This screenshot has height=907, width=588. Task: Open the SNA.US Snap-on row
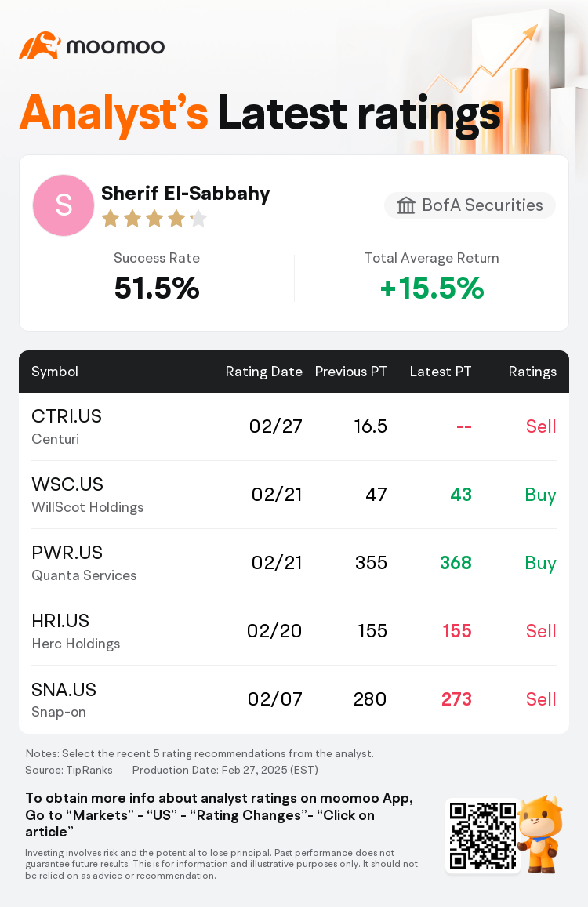[x=294, y=699]
